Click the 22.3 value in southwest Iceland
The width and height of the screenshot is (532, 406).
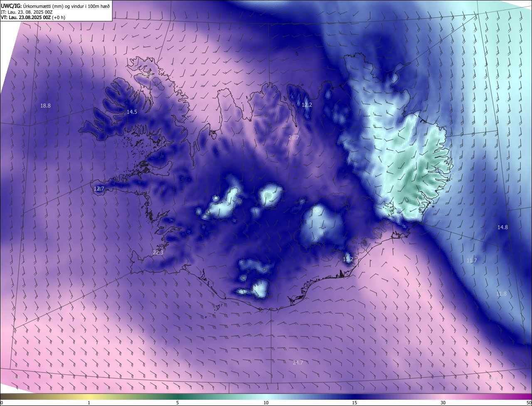point(158,252)
